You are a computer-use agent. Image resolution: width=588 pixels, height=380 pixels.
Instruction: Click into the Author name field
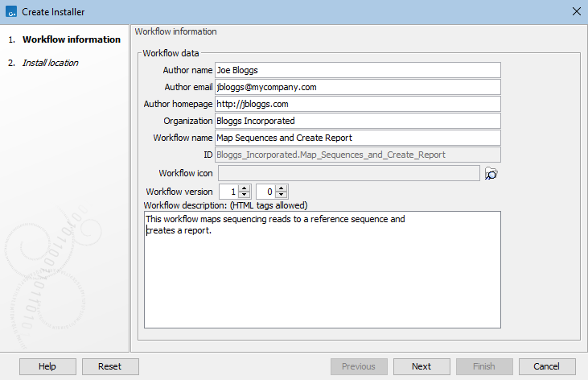[357, 70]
